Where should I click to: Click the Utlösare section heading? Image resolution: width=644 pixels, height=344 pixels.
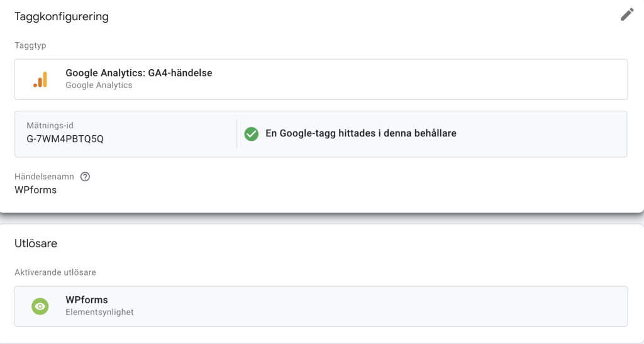pyautogui.click(x=36, y=243)
